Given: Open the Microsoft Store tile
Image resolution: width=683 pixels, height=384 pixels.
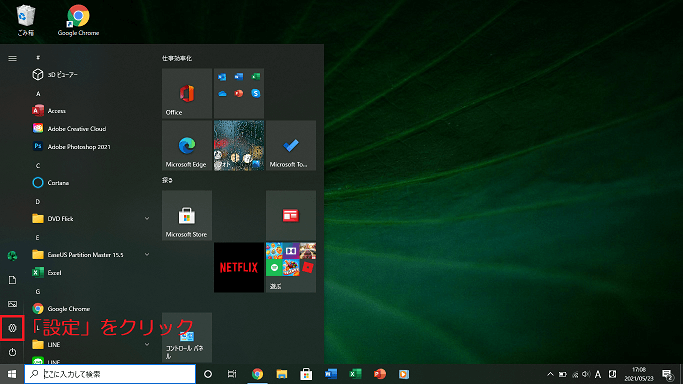Looking at the screenshot, I should pyautogui.click(x=187, y=215).
